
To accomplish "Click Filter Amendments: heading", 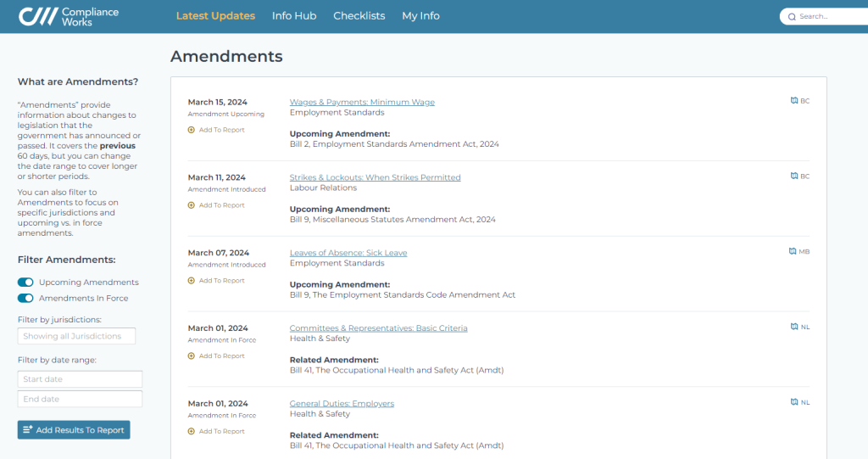I will click(66, 260).
